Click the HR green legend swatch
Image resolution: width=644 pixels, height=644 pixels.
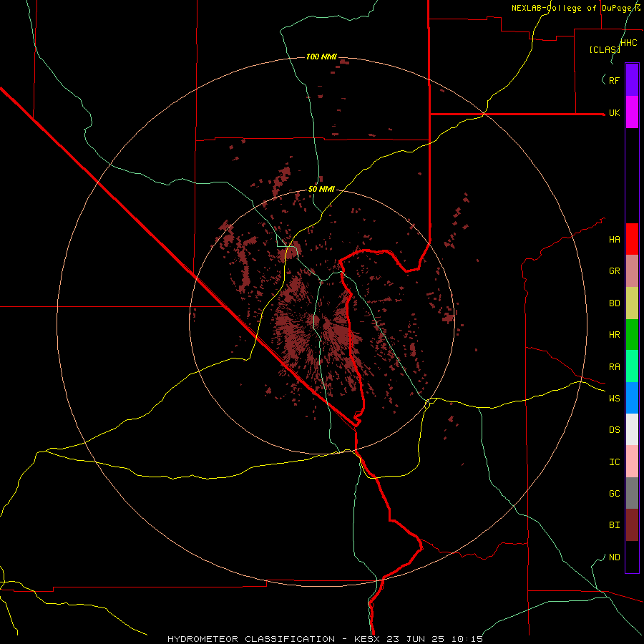(632, 335)
